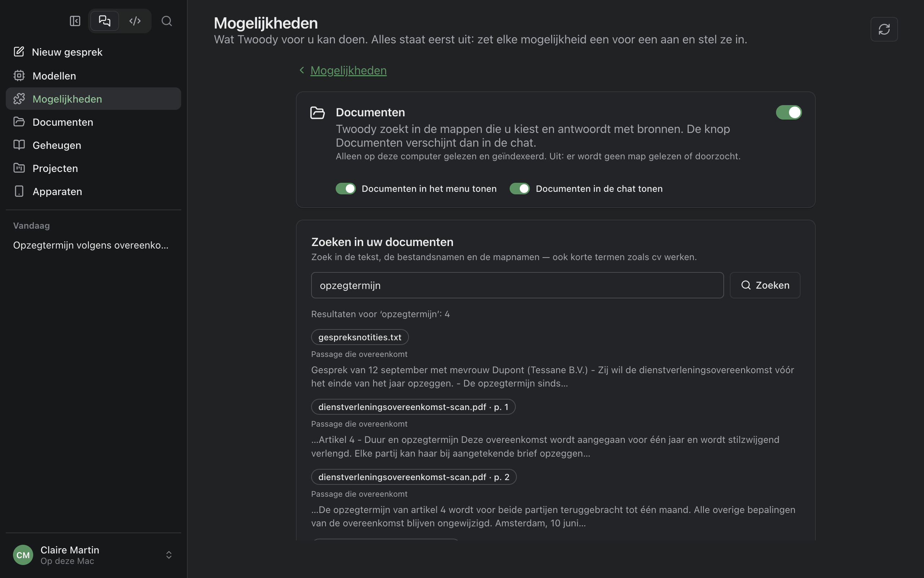This screenshot has height=578, width=924.
Task: Open Documenten in the sidebar
Action: point(93,122)
